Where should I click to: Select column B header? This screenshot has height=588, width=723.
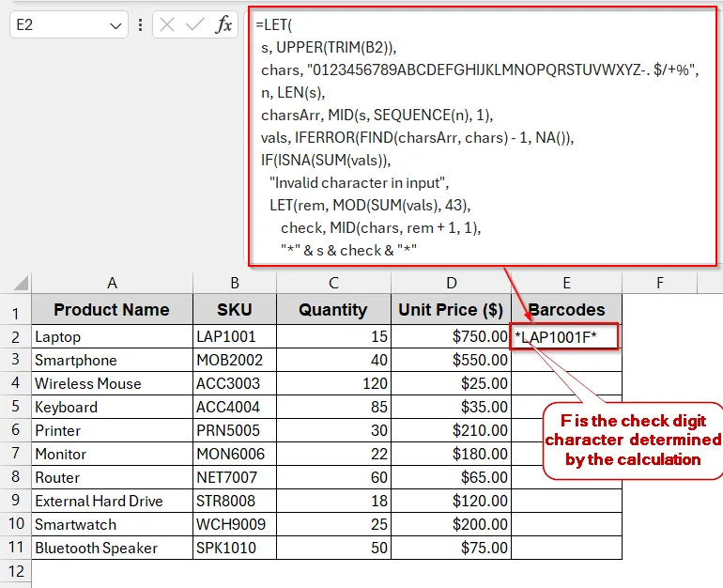(x=235, y=283)
